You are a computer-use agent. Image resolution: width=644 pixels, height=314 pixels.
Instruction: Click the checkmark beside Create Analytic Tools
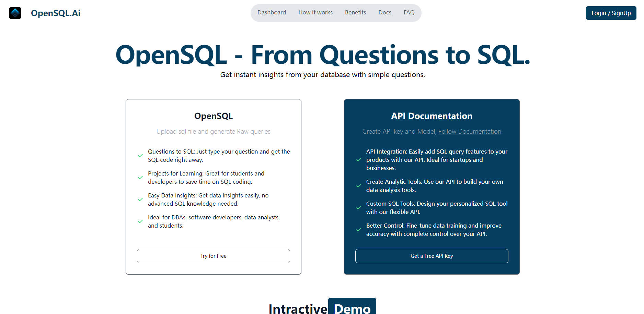(358, 185)
